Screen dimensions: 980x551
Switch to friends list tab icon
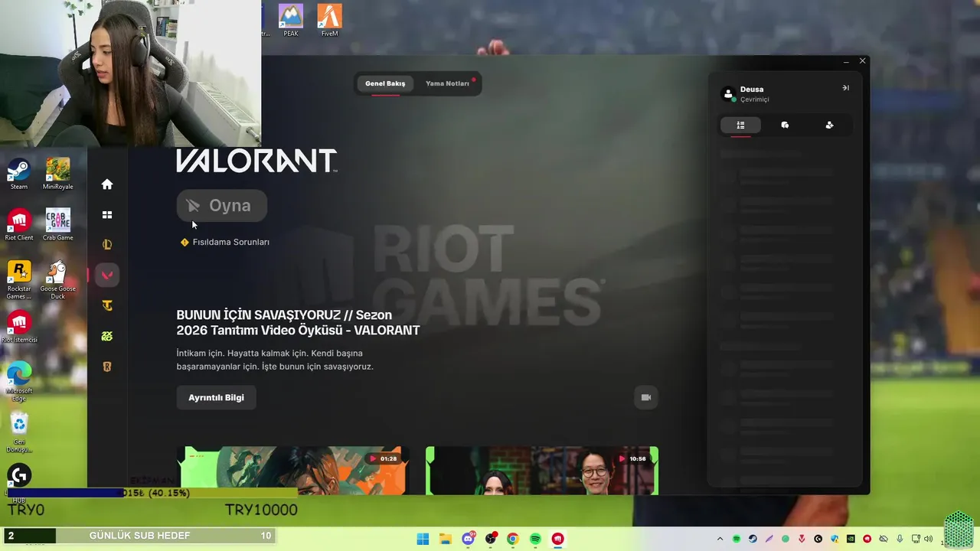tap(740, 125)
